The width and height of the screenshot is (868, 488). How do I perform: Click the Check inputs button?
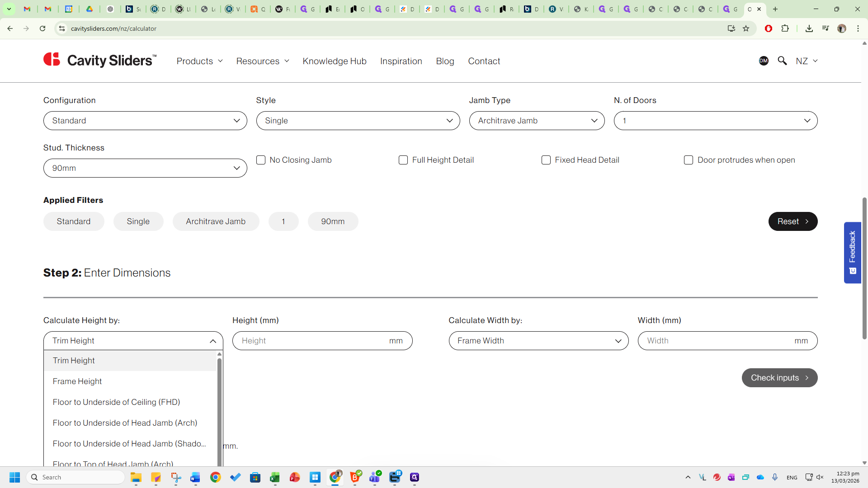tap(779, 378)
